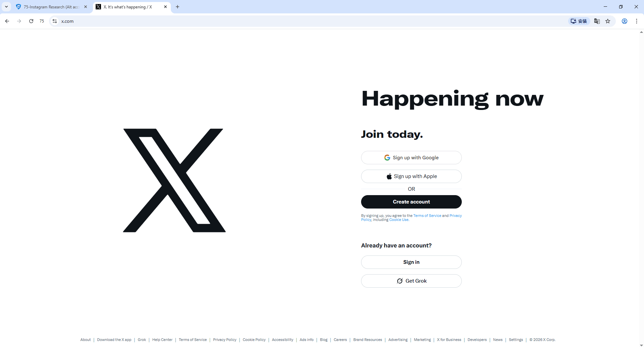The image size is (644, 347).
Task: Open the Help Center footer link
Action: coord(162,340)
